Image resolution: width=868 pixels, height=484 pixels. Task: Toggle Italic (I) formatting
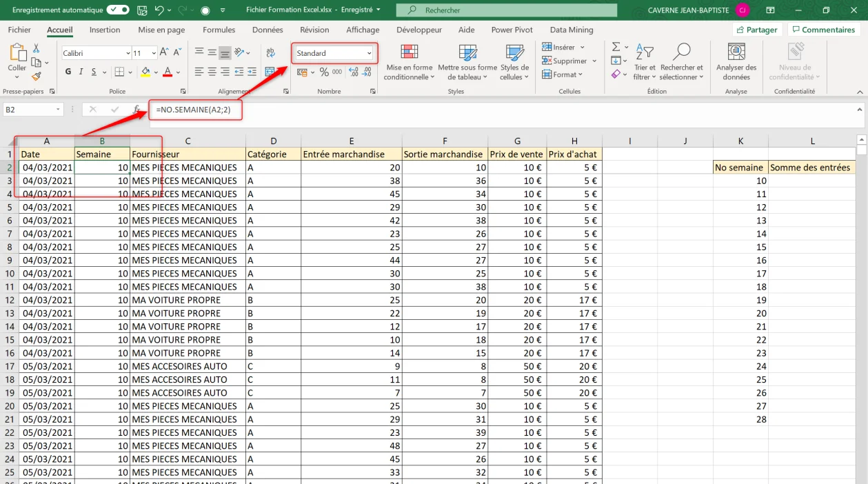81,72
